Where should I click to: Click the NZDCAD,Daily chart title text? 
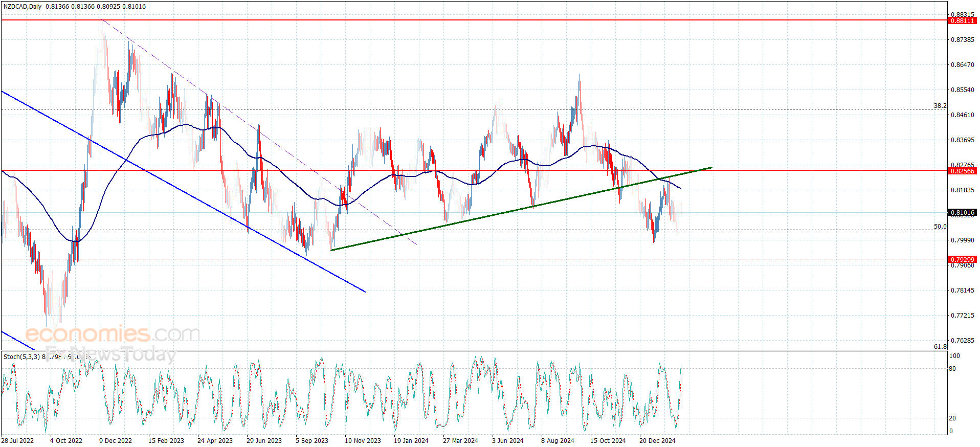point(23,7)
